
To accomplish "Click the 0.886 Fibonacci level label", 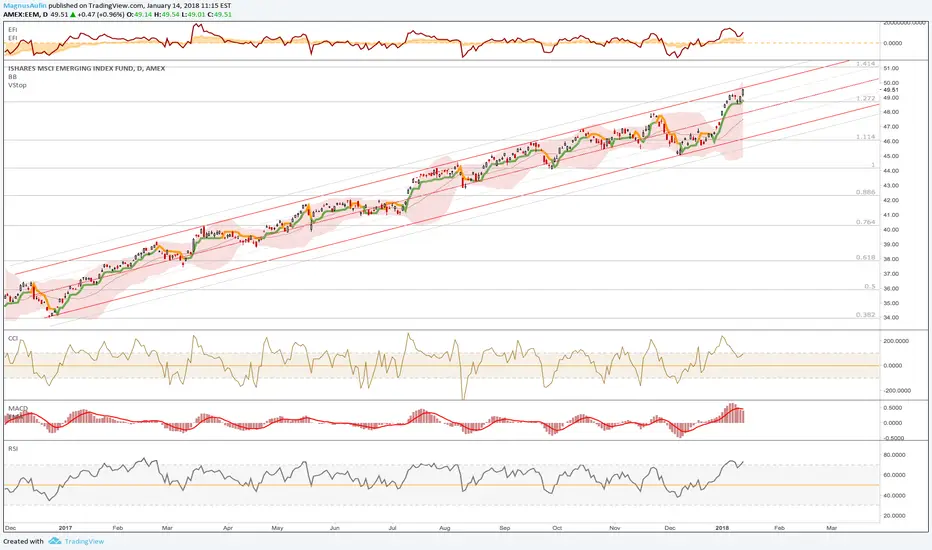I will click(865, 192).
